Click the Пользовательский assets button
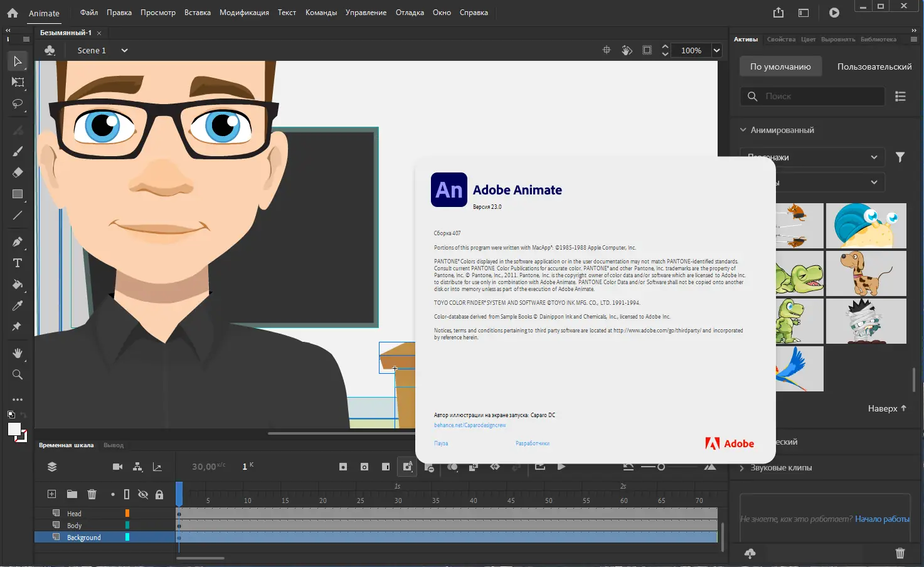The image size is (924, 567). pos(874,66)
